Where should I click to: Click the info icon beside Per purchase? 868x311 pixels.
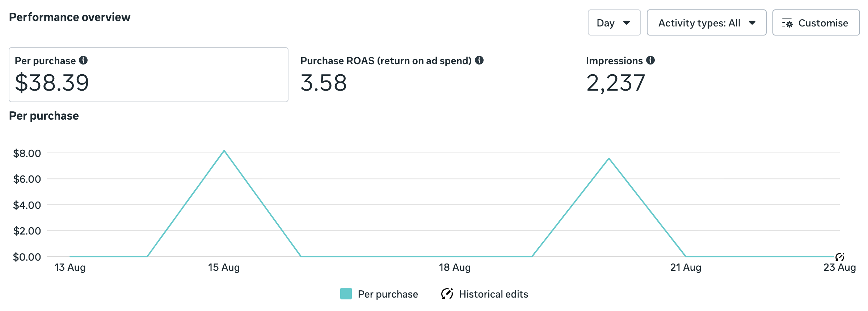coord(83,60)
